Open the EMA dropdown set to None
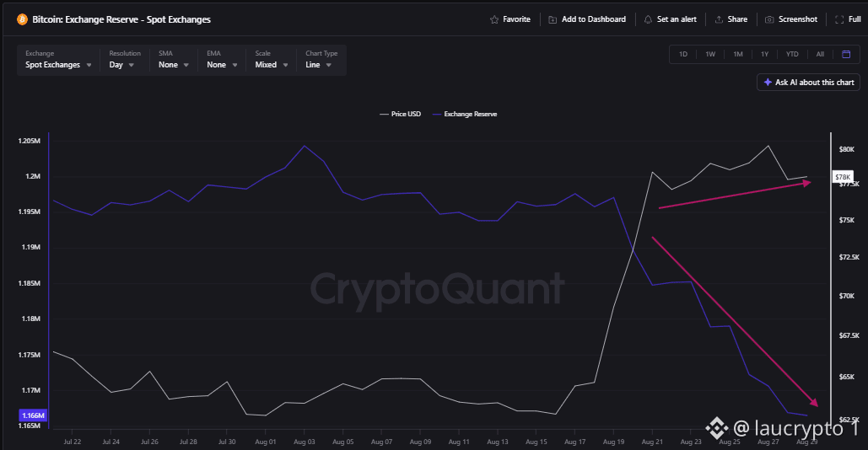The height and width of the screenshot is (450, 868). point(221,60)
